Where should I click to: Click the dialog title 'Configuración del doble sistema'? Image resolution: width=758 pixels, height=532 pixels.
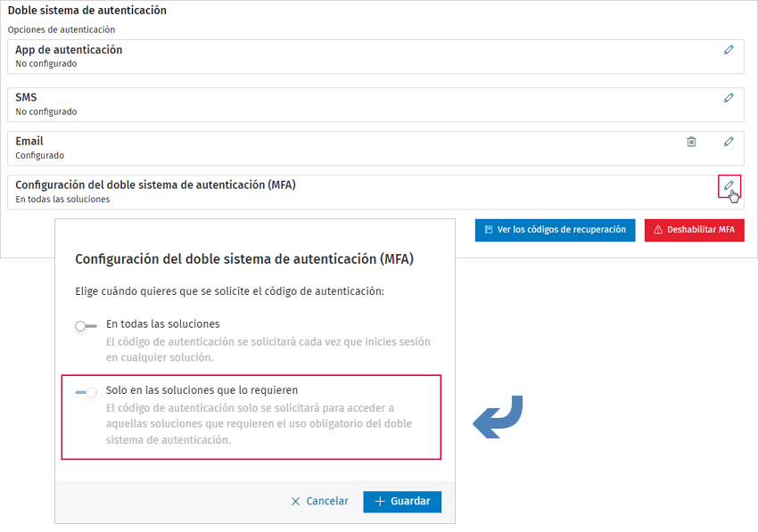[x=244, y=259]
